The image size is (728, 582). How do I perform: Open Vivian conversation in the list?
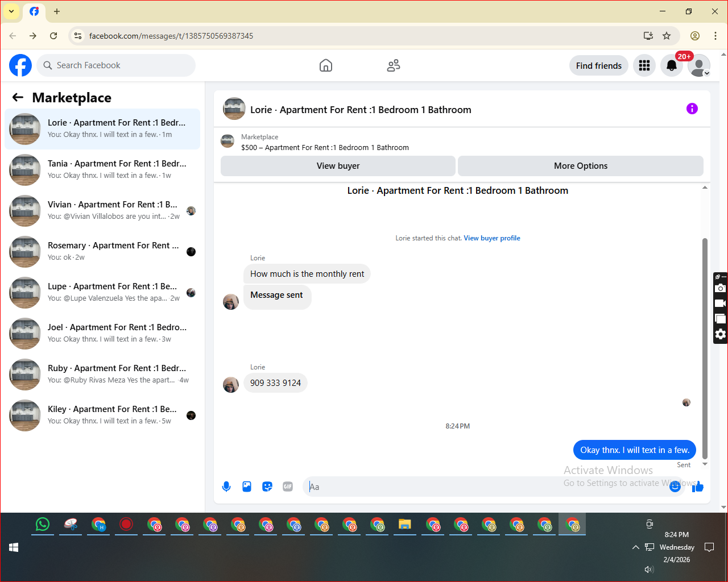coord(102,211)
